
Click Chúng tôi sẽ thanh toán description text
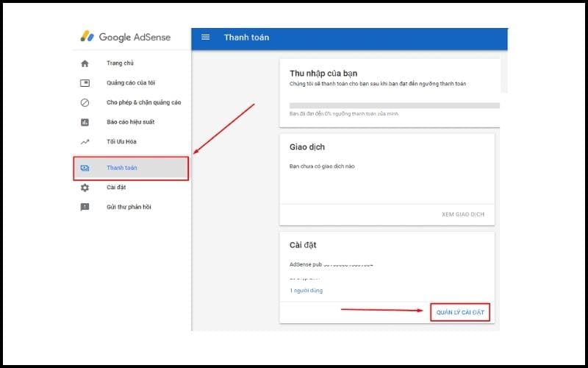[378, 84]
